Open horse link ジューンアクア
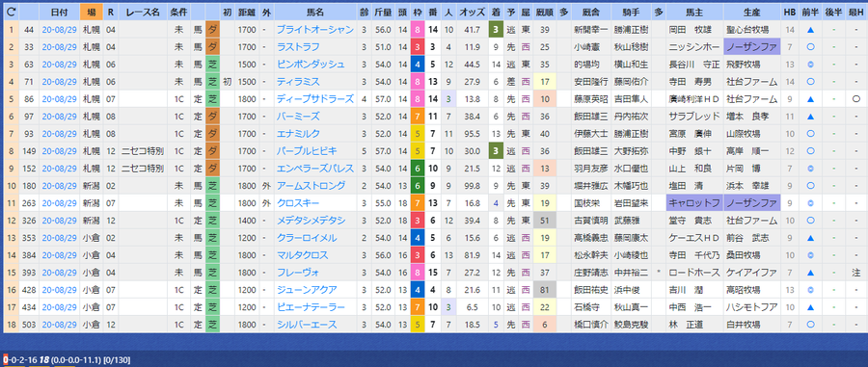 (x=306, y=290)
